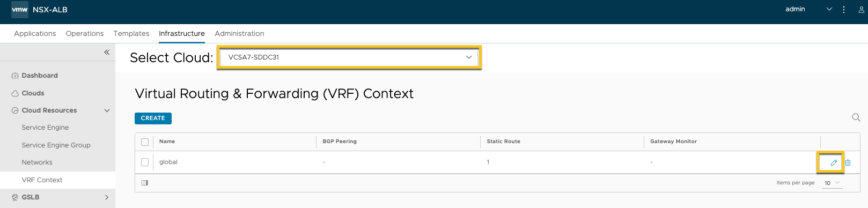Select the Infrastructure tab
The height and width of the screenshot is (208, 868).
click(182, 33)
